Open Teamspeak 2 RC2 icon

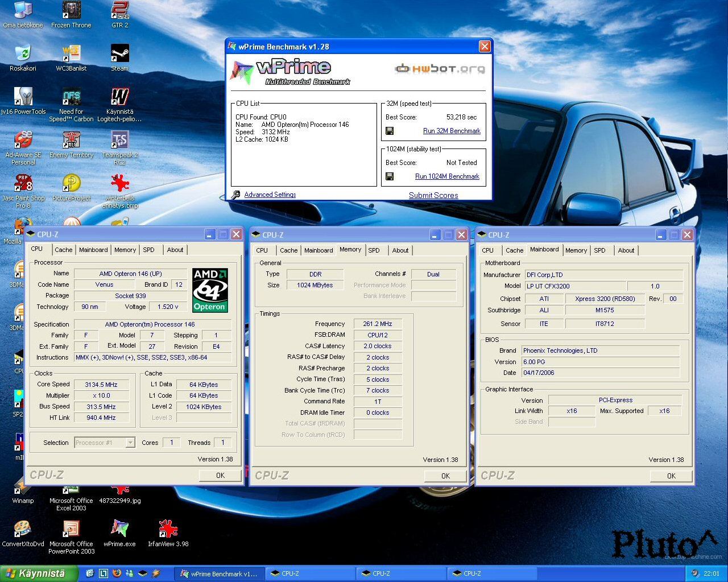coord(119,148)
